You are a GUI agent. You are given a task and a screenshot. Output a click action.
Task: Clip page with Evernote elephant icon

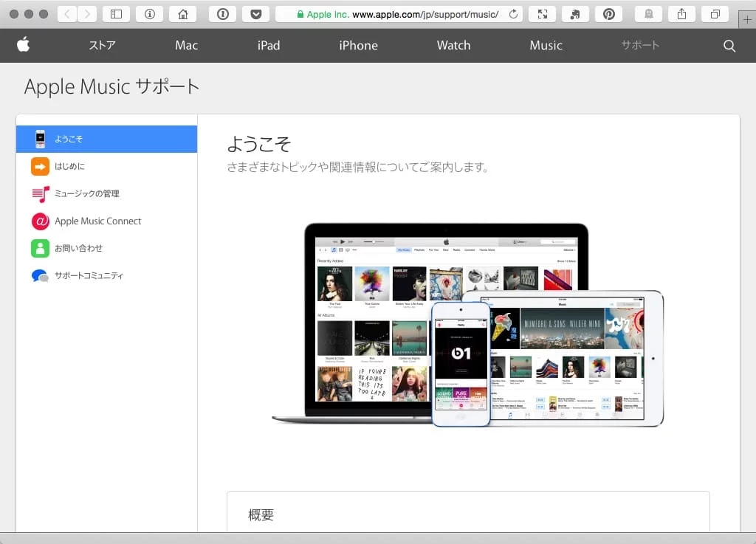point(575,14)
